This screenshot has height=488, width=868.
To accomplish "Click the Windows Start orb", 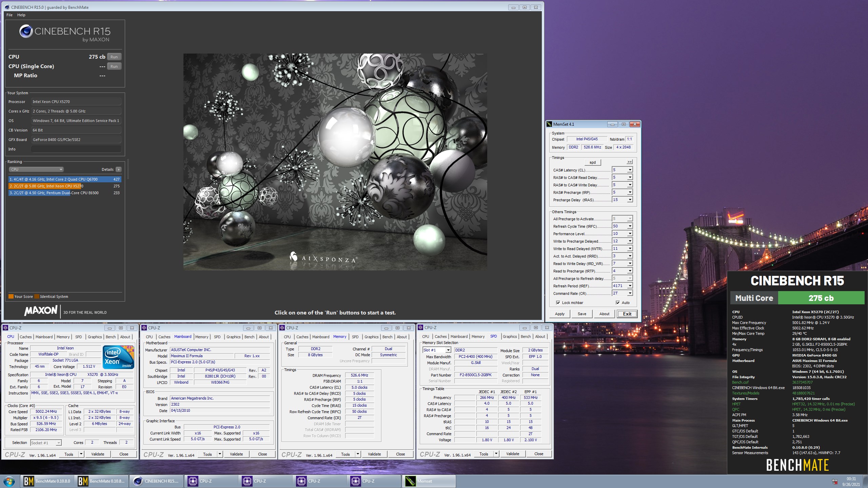I will point(9,481).
